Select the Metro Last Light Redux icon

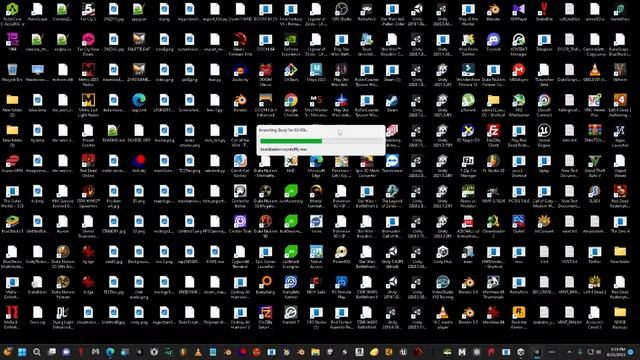[x=88, y=103]
